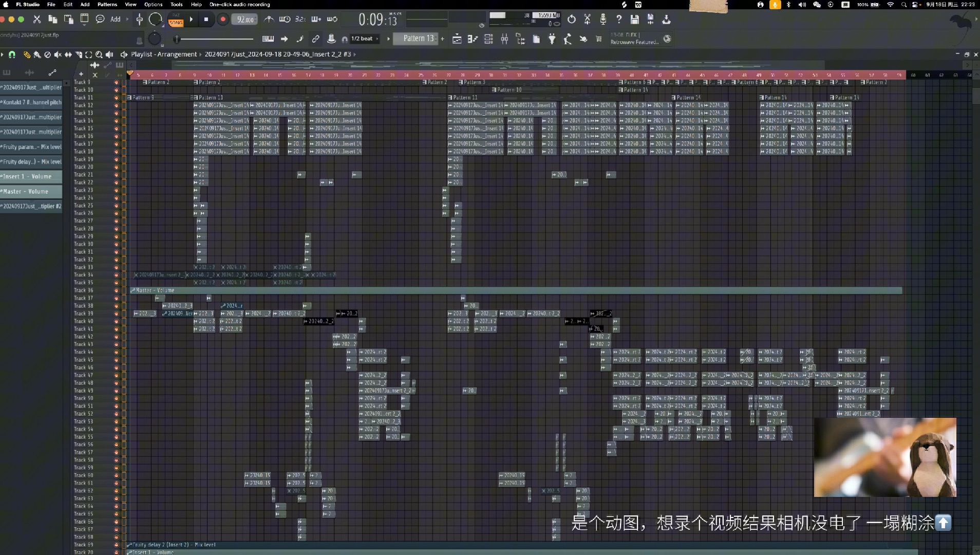Click the Stop button
The height and width of the screenshot is (555, 980).
[x=206, y=20]
